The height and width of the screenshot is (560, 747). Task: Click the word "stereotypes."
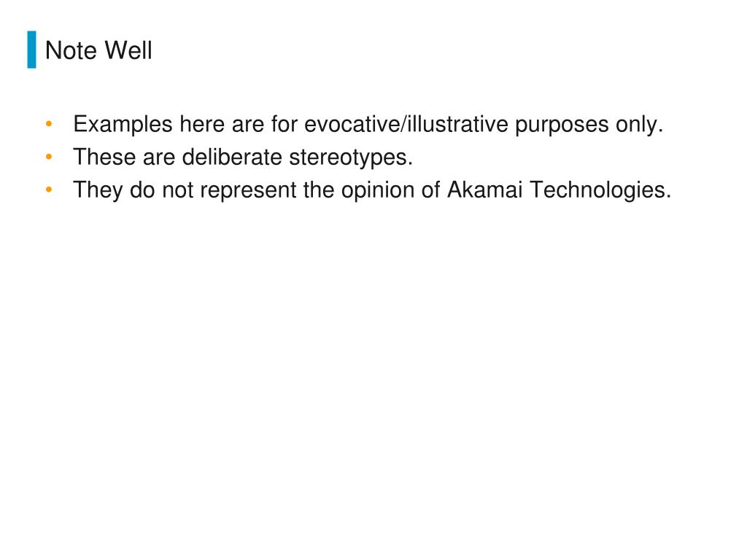point(351,158)
